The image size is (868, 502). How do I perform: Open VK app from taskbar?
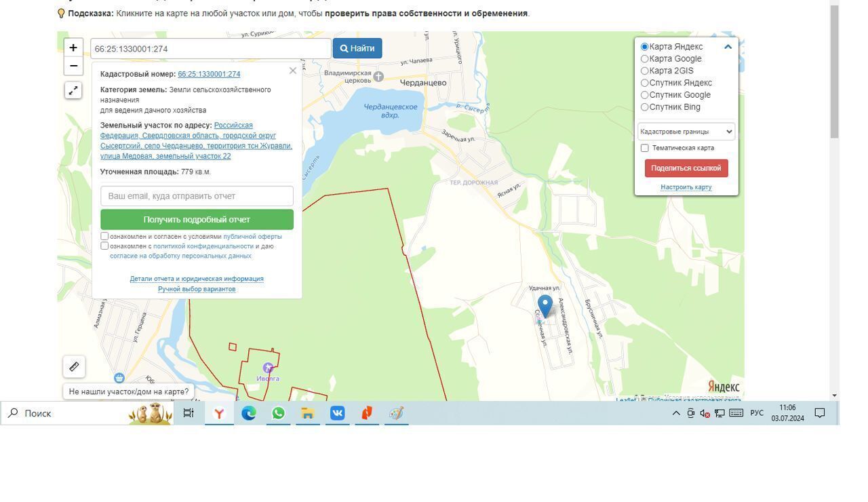338,413
